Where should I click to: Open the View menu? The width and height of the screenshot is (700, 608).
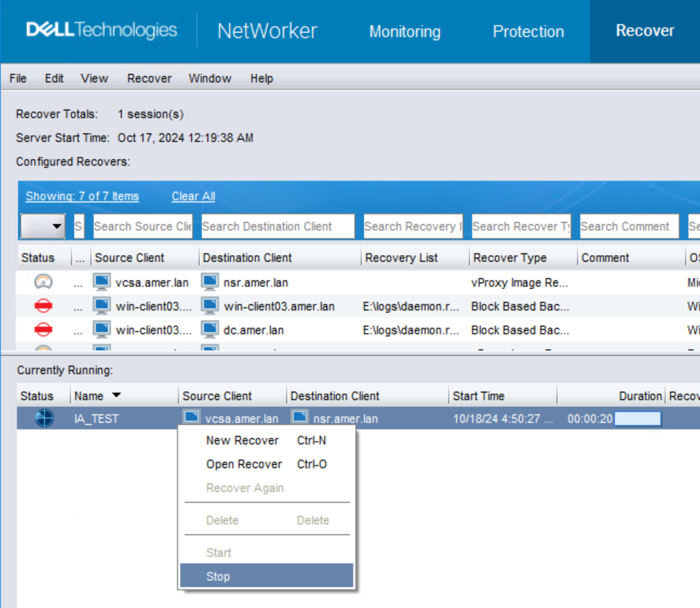coord(94,79)
